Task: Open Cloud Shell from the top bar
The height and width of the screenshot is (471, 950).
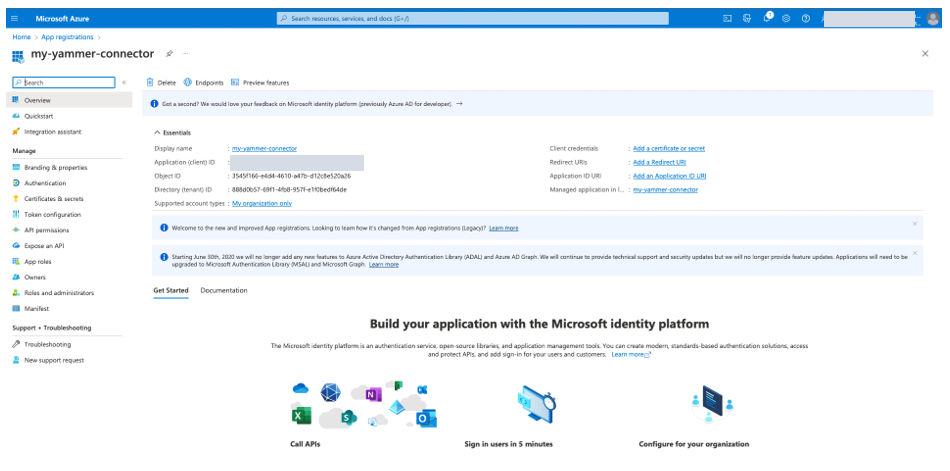Action: [728, 19]
